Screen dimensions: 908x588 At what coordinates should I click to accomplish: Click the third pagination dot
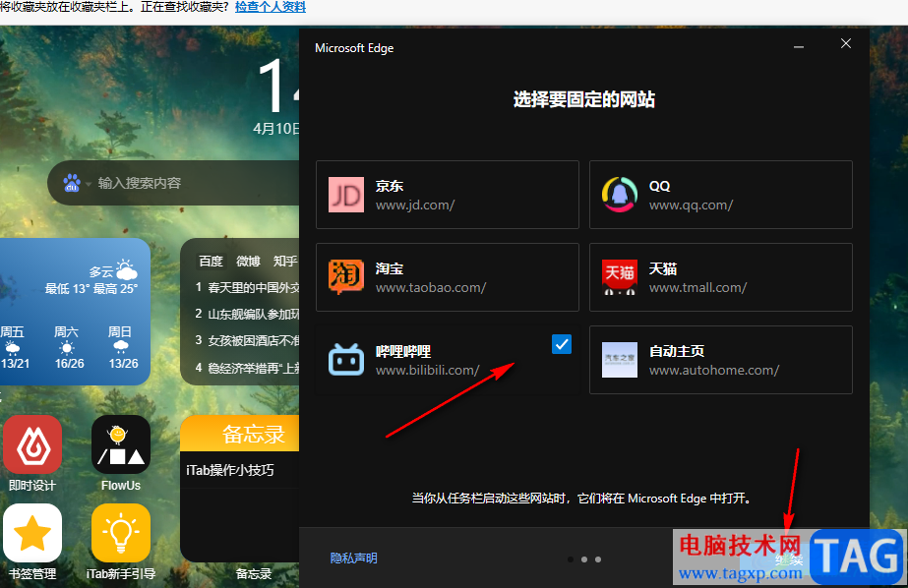click(598, 559)
